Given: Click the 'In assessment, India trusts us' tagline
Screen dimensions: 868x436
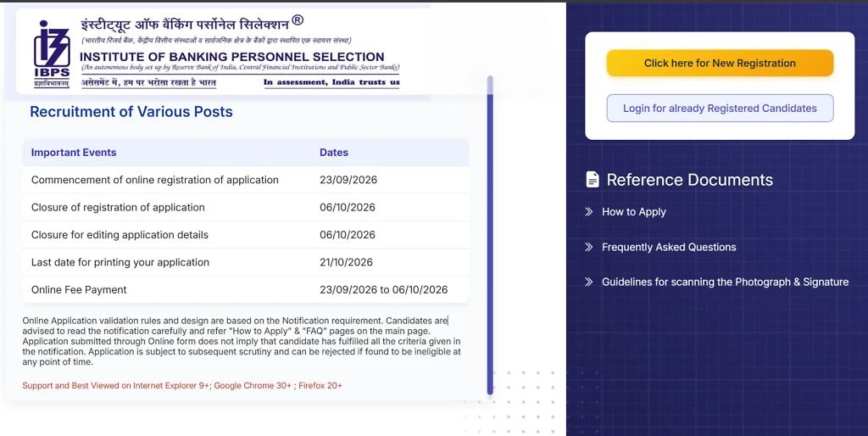Looking at the screenshot, I should pyautogui.click(x=331, y=82).
